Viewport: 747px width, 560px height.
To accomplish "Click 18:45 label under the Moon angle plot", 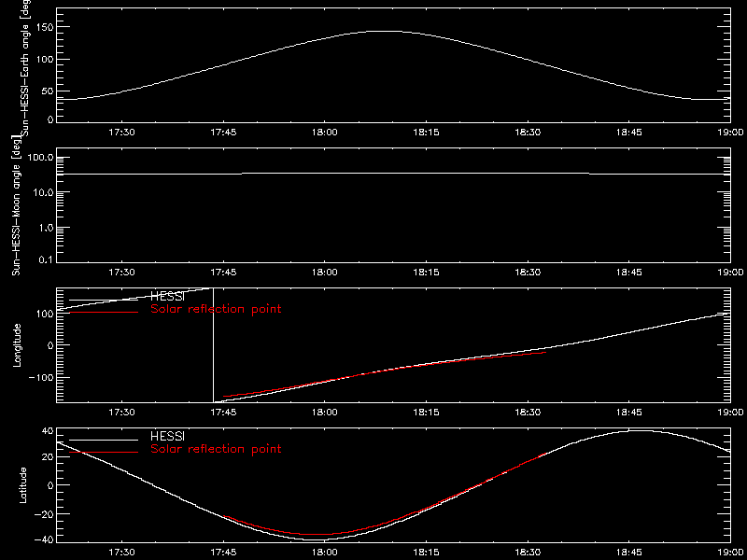I will [x=628, y=273].
